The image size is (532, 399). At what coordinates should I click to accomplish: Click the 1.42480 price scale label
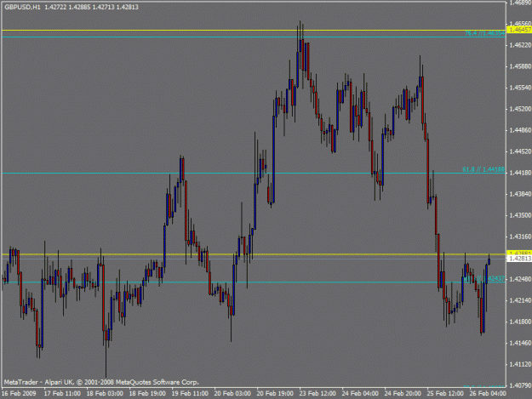(520, 279)
